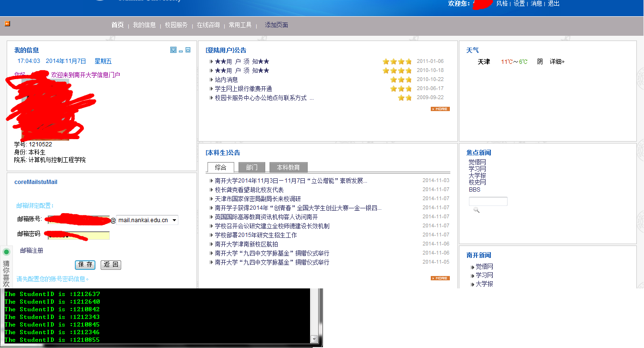Open the edit icon in 我的信息 panel
This screenshot has width=644, height=348.
[x=173, y=50]
